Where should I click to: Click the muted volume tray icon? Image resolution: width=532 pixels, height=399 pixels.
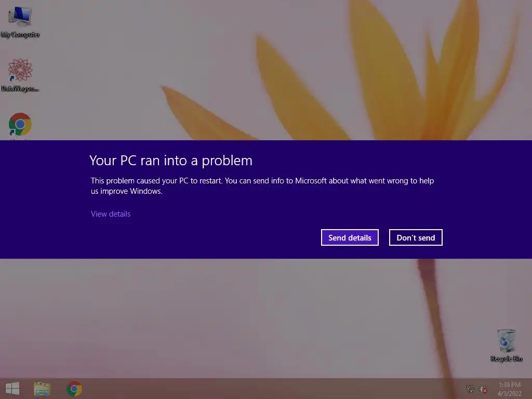(483, 389)
